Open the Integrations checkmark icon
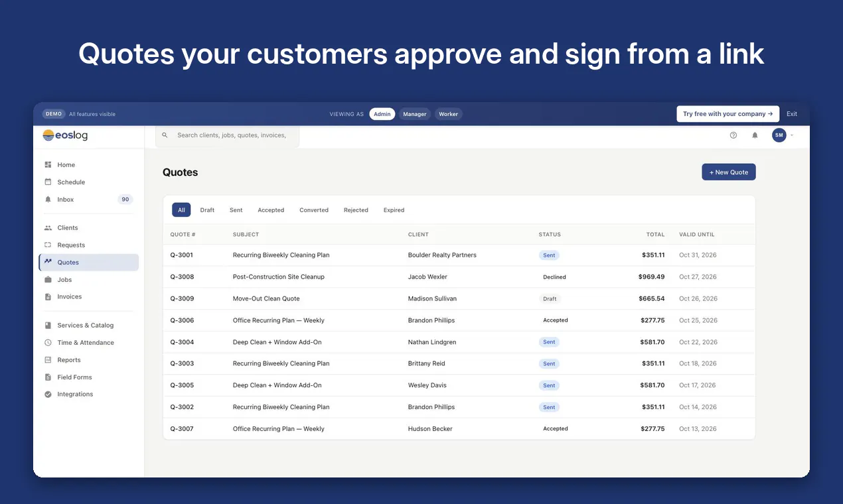 point(48,394)
